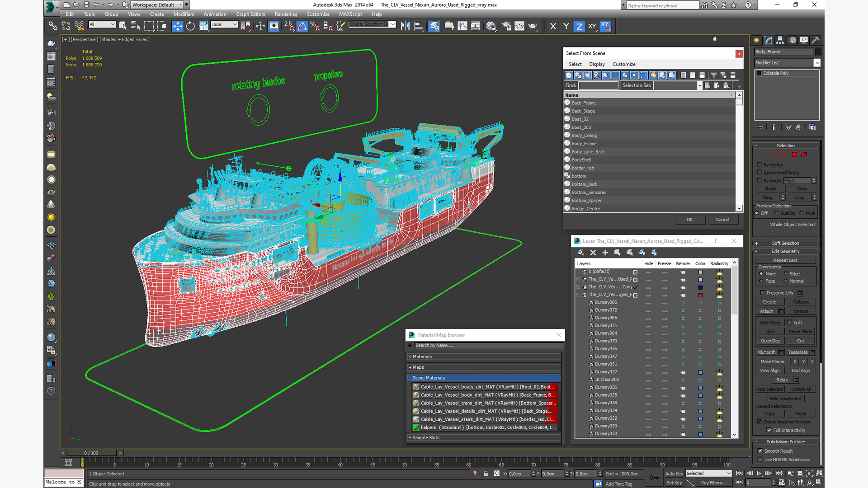Click Cancel in Select From Scene dialog
The width and height of the screenshot is (868, 488).
tap(722, 220)
